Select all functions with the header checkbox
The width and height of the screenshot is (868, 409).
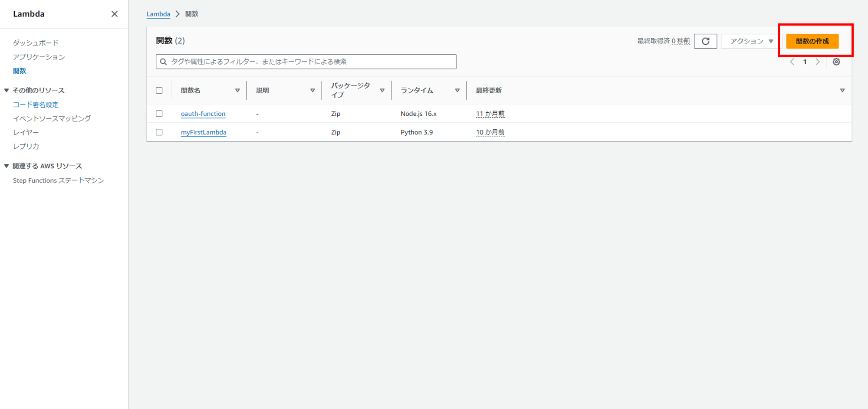click(159, 90)
